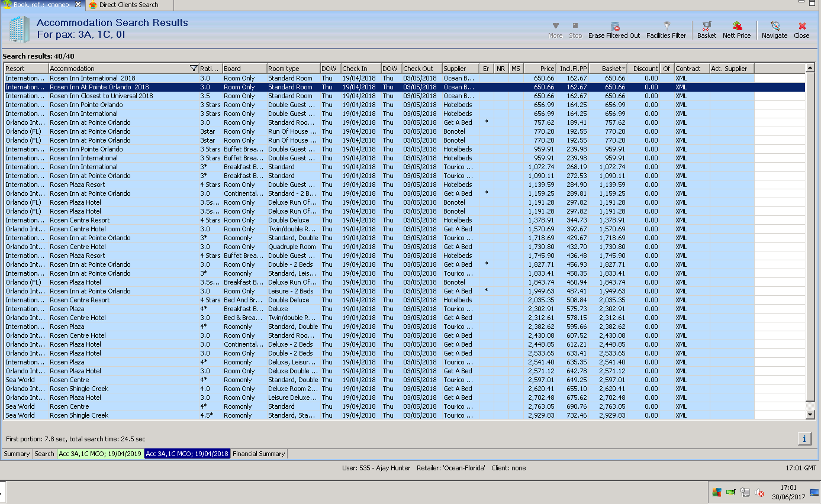Open the Basket shopping cart
This screenshot has width=821, height=504.
pos(706,27)
